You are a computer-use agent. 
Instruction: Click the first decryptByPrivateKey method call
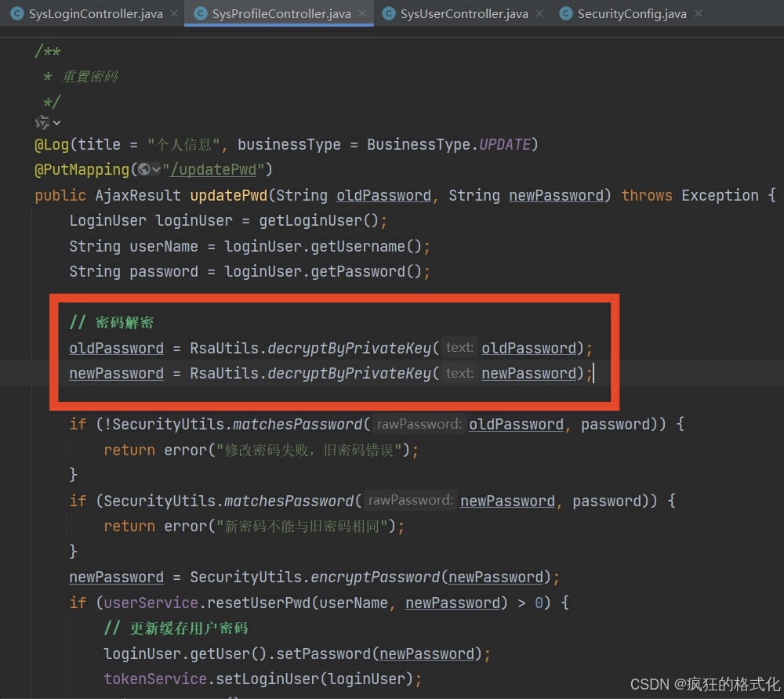point(349,348)
